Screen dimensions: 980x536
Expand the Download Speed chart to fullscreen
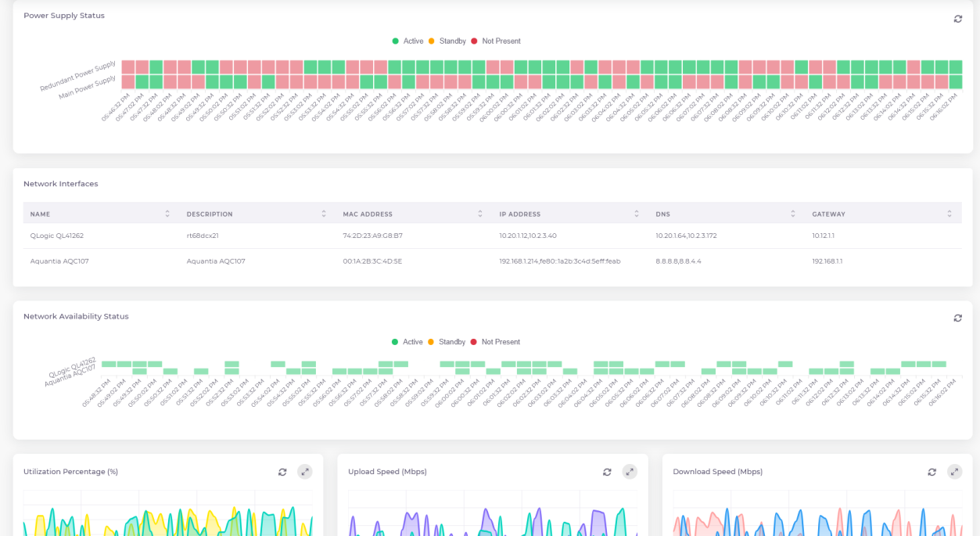point(954,472)
